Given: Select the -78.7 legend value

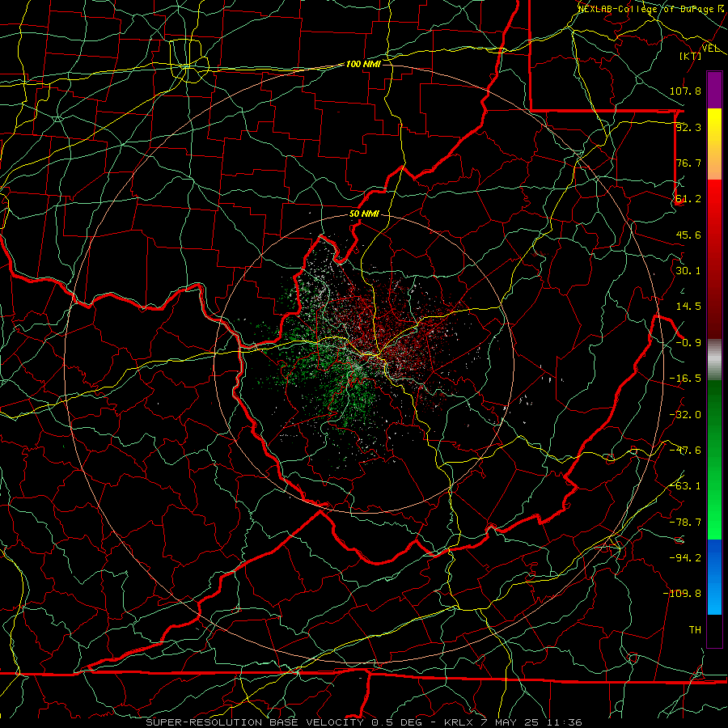Looking at the screenshot, I should coord(685,523).
